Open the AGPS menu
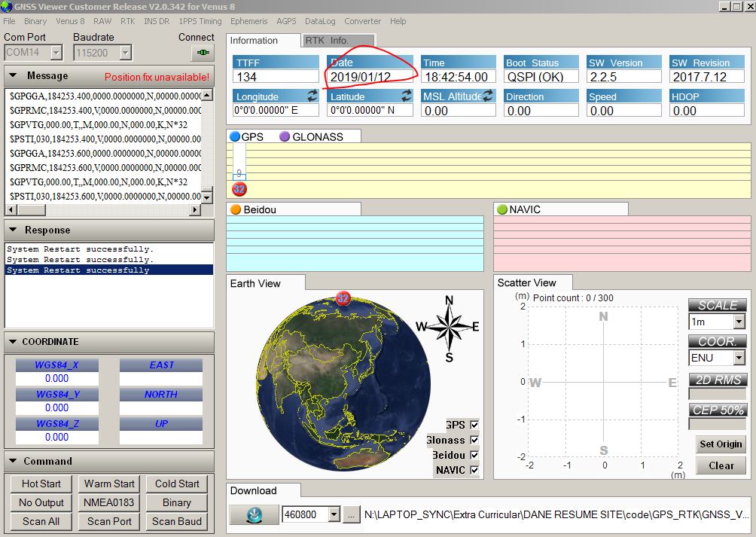 click(x=286, y=21)
